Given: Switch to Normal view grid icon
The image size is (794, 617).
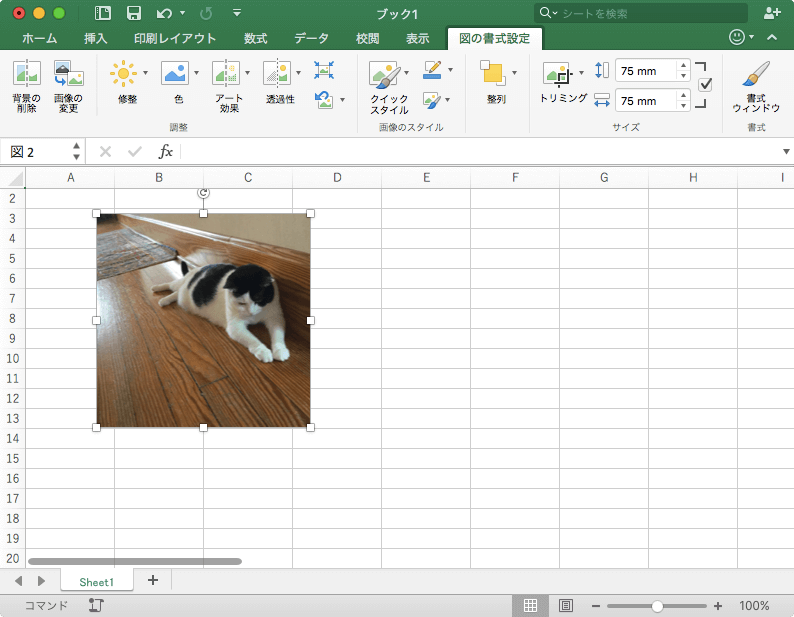Looking at the screenshot, I should click(530, 605).
